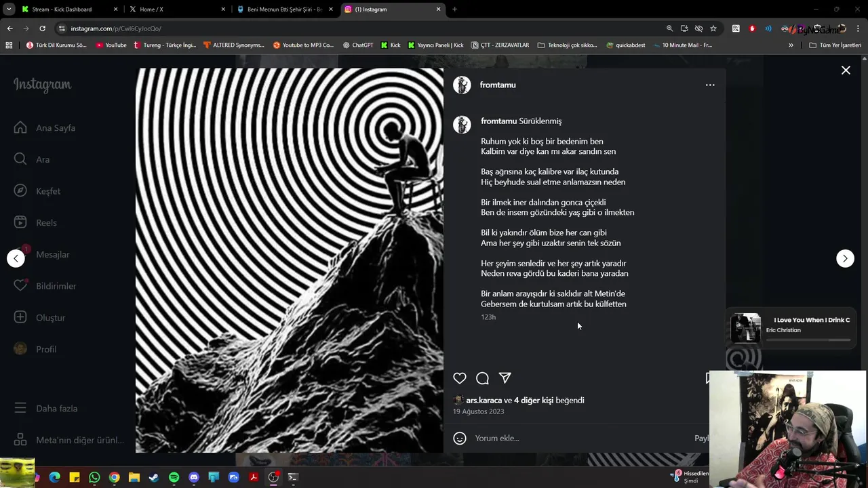Viewport: 868px width, 488px height.
Task: Open Yayıncı Paneli | Kick bookmark
Action: (x=435, y=45)
